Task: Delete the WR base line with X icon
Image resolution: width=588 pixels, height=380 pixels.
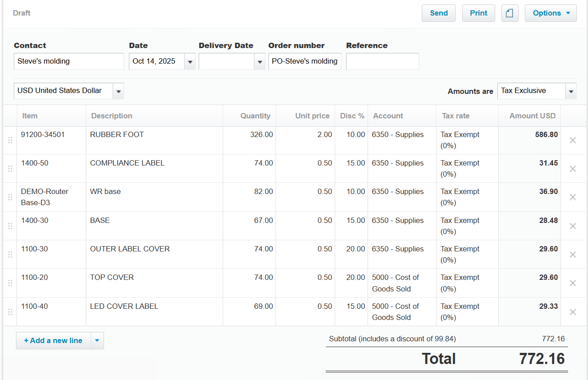Action: tap(572, 197)
